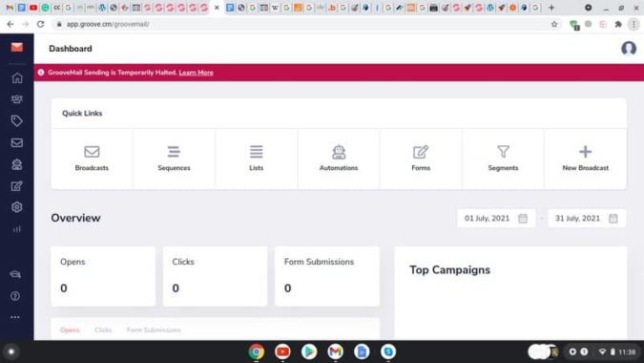Open a new browser tab
The width and height of the screenshot is (644, 363).
coord(551,8)
